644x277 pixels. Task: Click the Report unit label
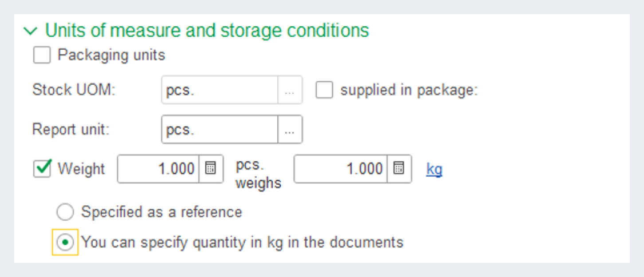click(71, 130)
